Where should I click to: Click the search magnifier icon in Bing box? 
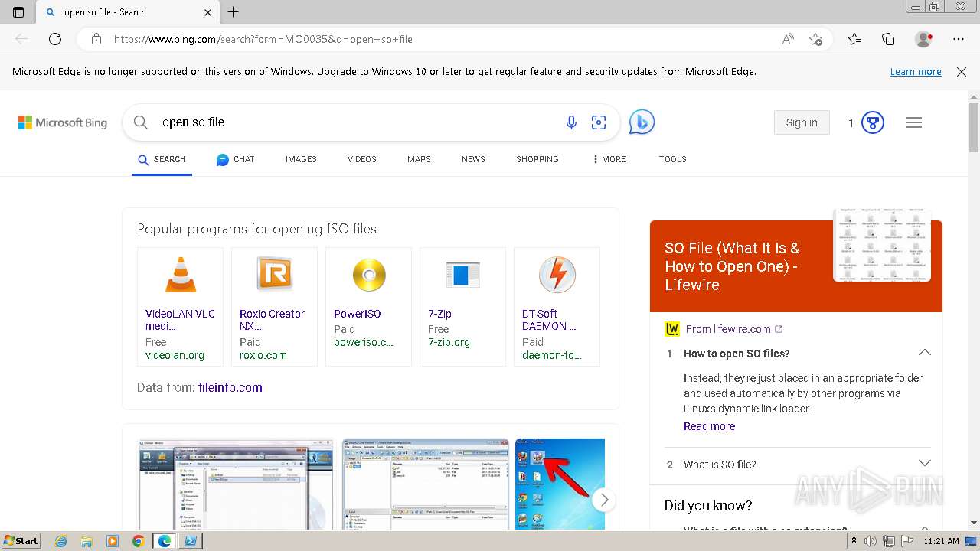140,122
